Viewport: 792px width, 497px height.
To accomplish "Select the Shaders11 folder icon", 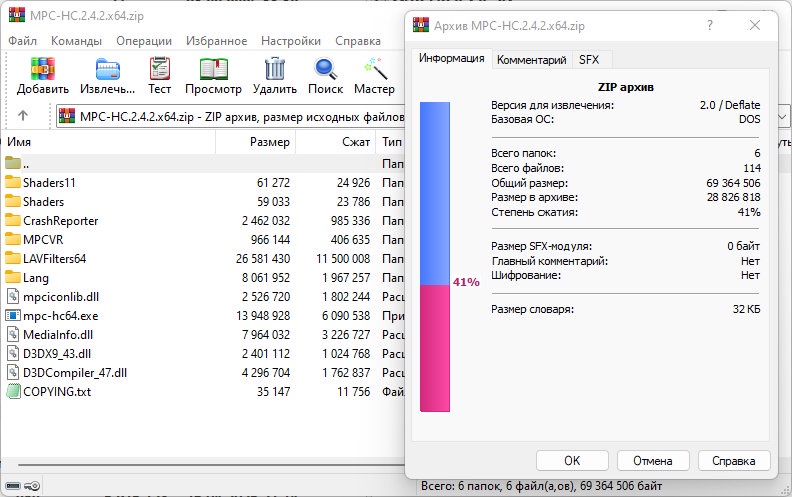I will pos(13,182).
